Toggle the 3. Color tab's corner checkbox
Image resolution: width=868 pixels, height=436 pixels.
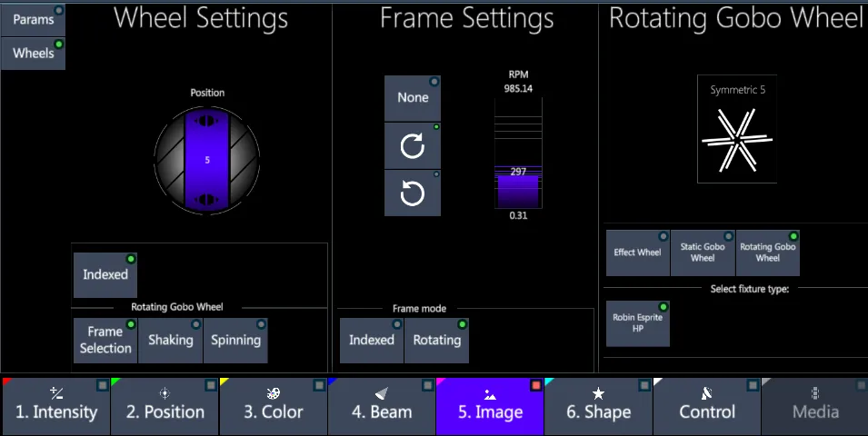pos(319,385)
